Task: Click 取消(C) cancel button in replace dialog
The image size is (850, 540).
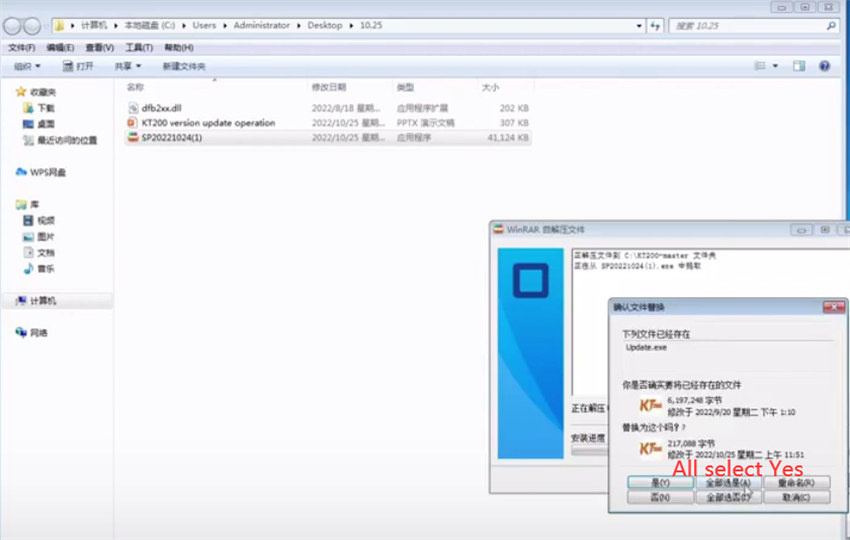Action: (797, 497)
